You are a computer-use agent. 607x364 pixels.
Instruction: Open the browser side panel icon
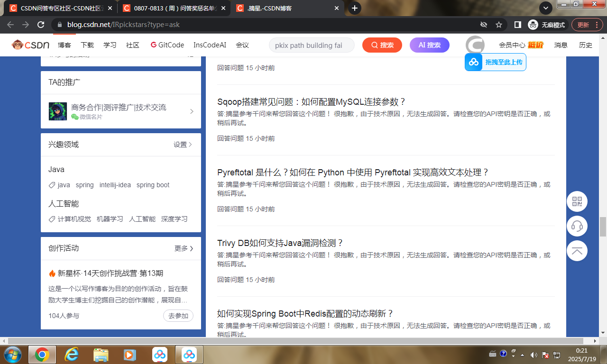(518, 25)
